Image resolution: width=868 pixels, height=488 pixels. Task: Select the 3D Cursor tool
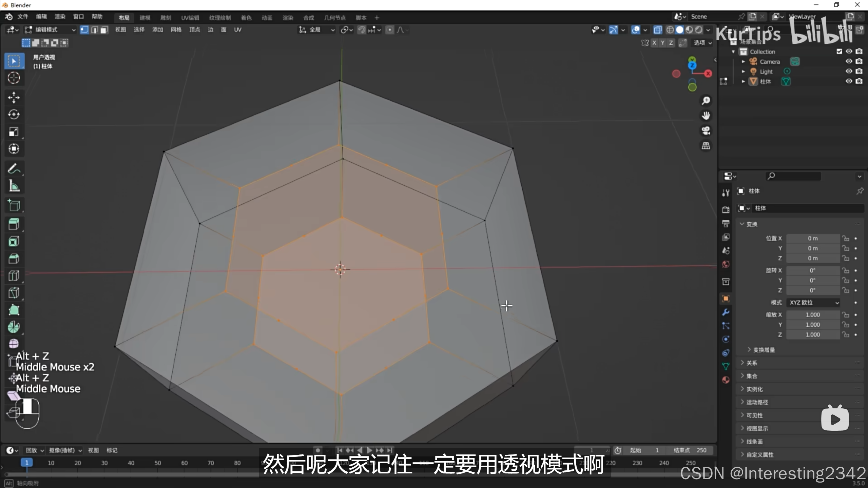click(x=14, y=78)
